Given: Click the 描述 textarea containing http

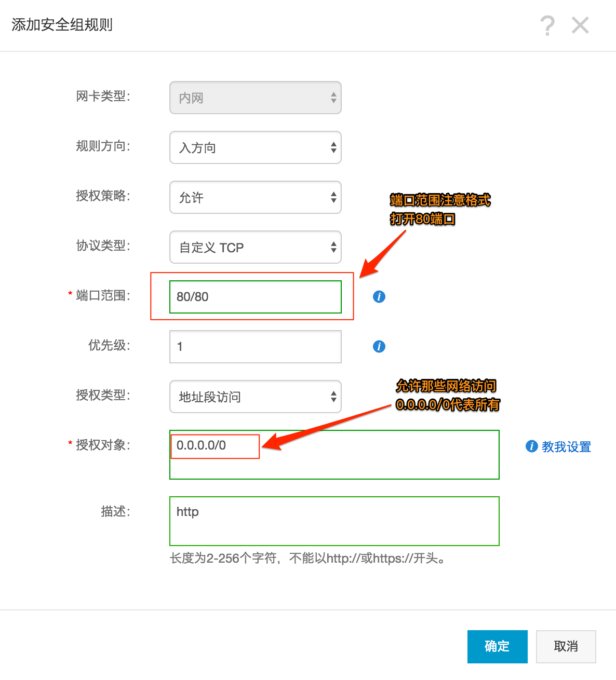Looking at the screenshot, I should coord(334,521).
